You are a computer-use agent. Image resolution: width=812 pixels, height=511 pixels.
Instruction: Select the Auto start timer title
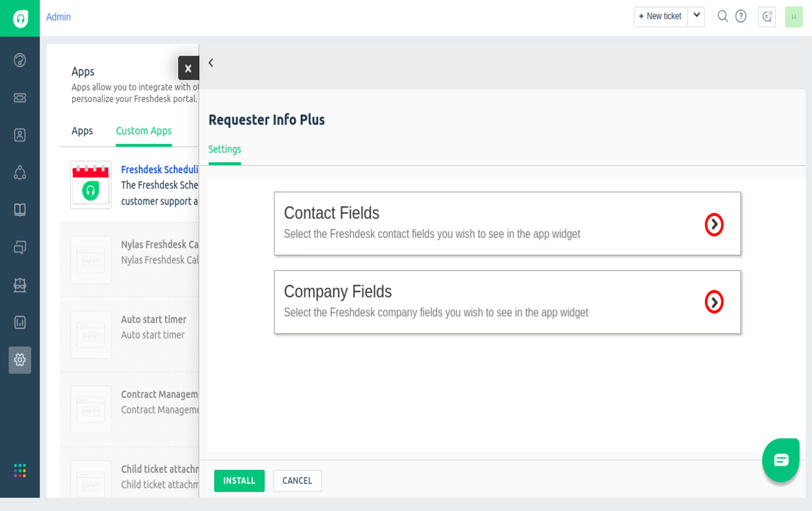[x=153, y=319]
